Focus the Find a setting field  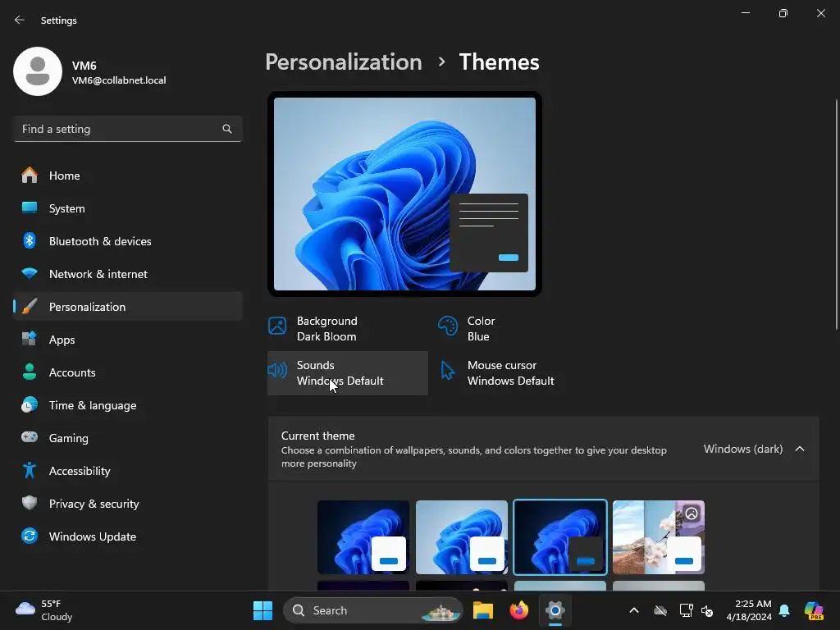(x=127, y=129)
